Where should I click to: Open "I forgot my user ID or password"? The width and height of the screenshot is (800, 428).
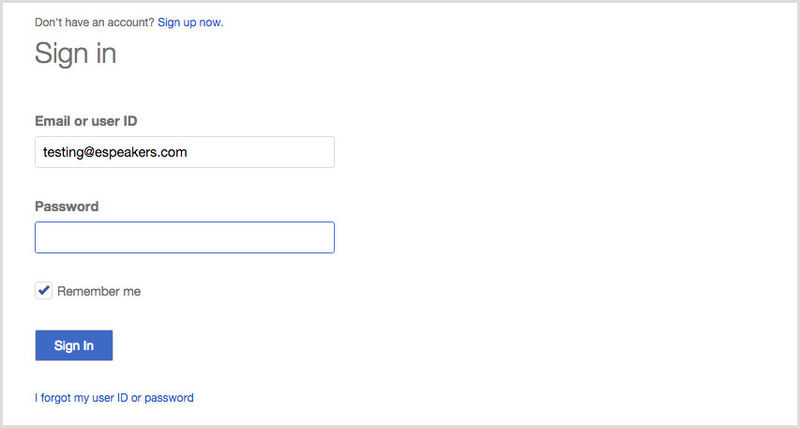[x=114, y=398]
